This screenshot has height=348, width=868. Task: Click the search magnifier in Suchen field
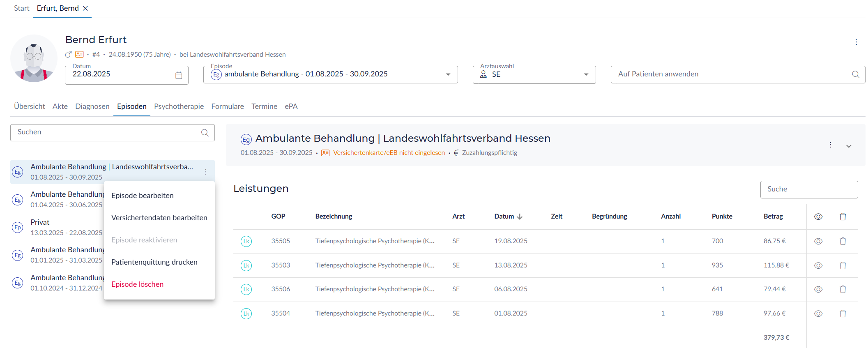[x=205, y=133]
